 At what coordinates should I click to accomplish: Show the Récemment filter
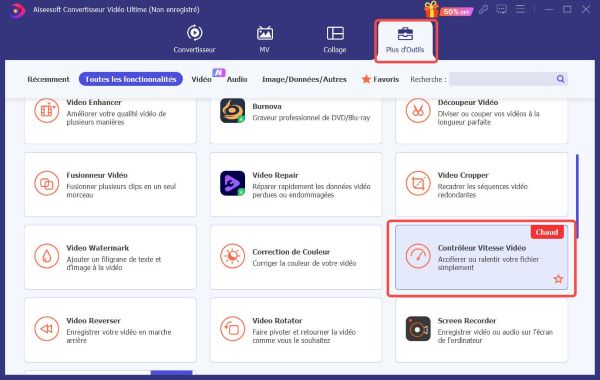[x=48, y=79]
